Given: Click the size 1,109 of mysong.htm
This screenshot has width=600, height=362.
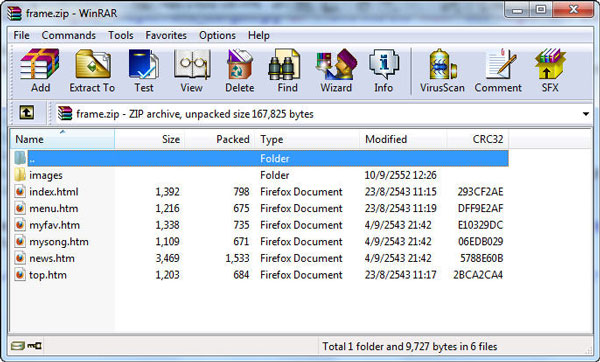Looking at the screenshot, I should click(167, 242).
